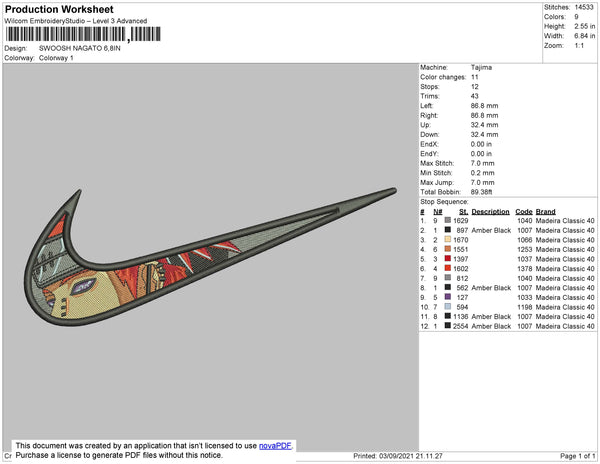Image resolution: width=600 pixels, height=464 pixels.
Task: Click Amber Black description in row 11
Action: click(491, 317)
